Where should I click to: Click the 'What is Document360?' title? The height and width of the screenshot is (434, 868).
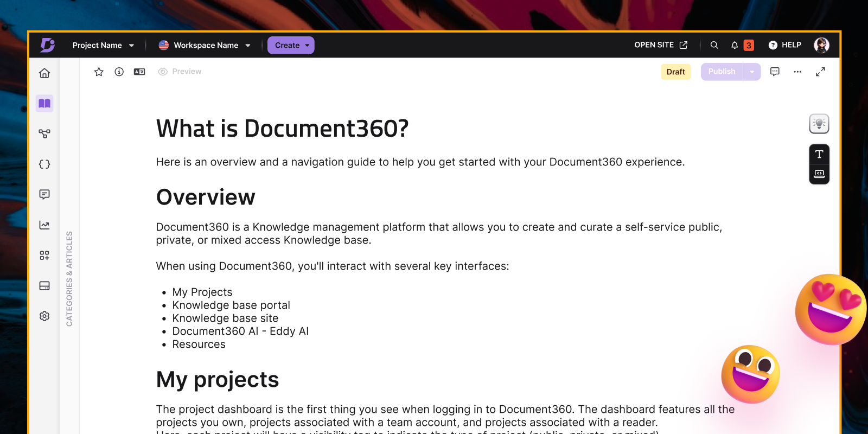click(x=282, y=129)
